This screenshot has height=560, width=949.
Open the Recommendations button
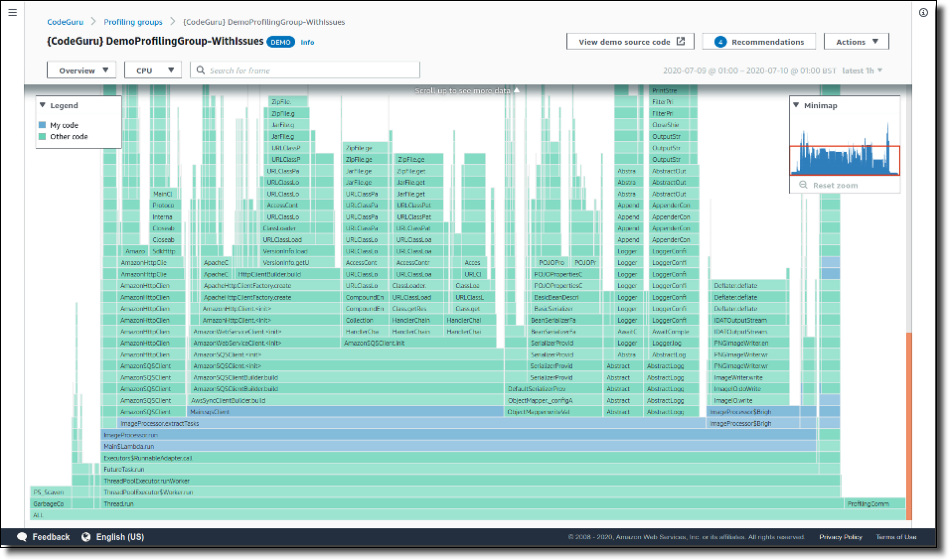coord(759,42)
